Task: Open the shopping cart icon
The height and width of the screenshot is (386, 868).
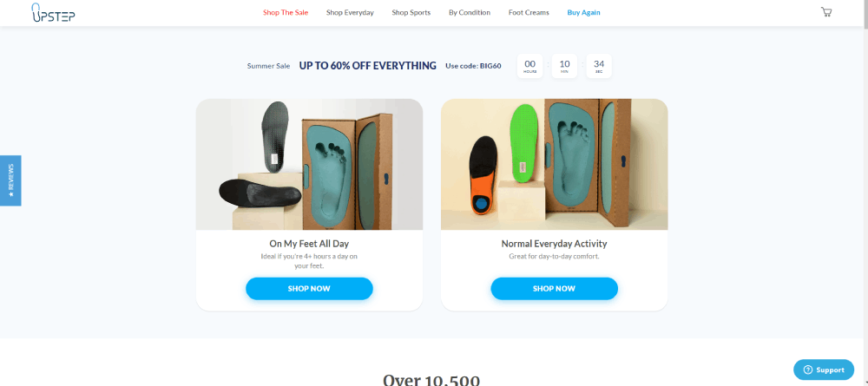Action: coord(826,11)
